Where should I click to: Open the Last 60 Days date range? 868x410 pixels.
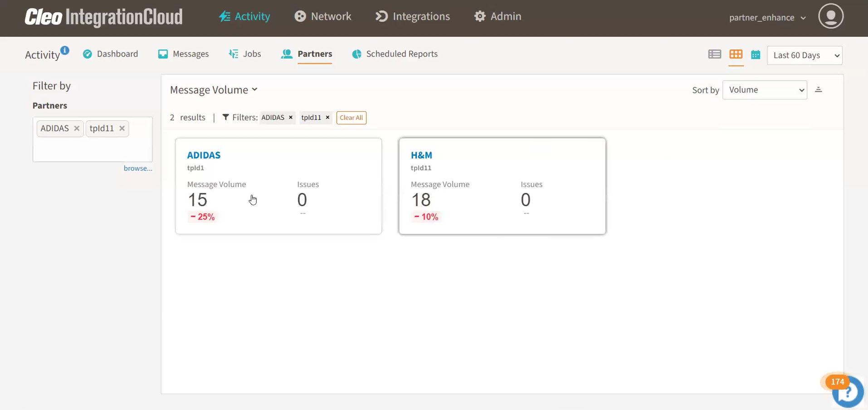[x=804, y=55]
